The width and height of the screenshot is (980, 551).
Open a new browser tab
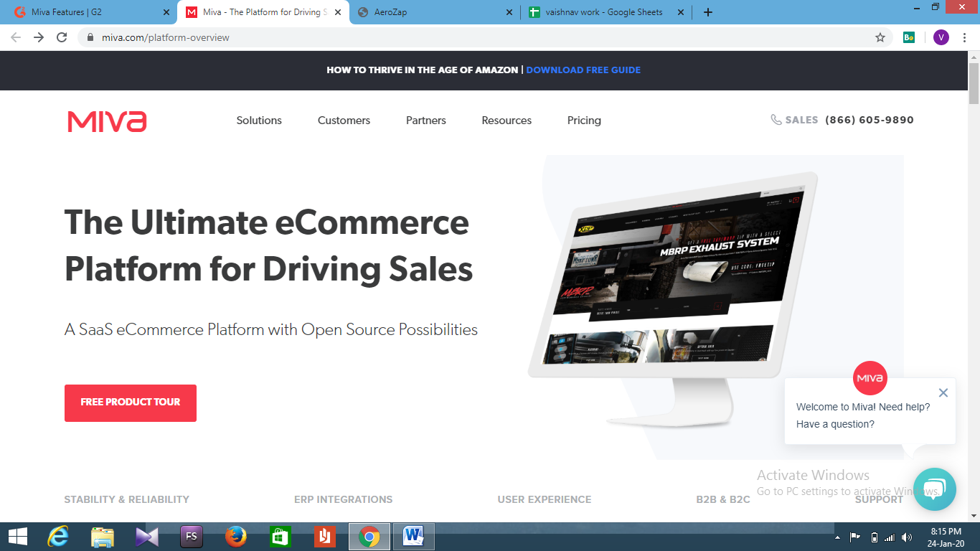click(x=708, y=12)
